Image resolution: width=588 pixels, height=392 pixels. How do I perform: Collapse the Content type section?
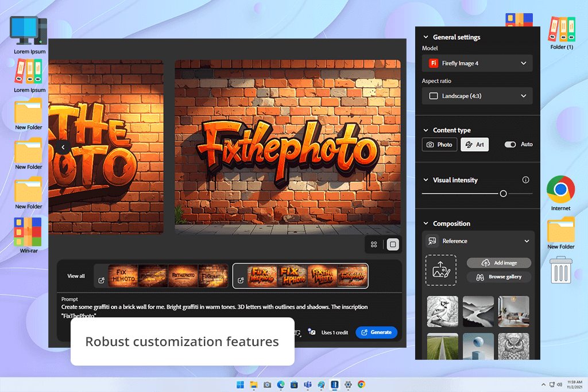click(x=425, y=130)
